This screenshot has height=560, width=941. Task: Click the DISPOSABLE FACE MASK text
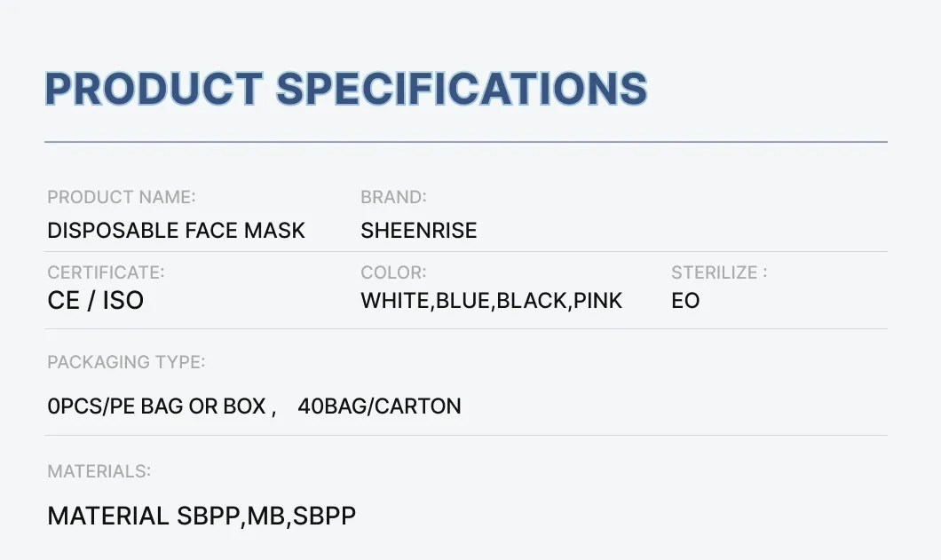176,231
